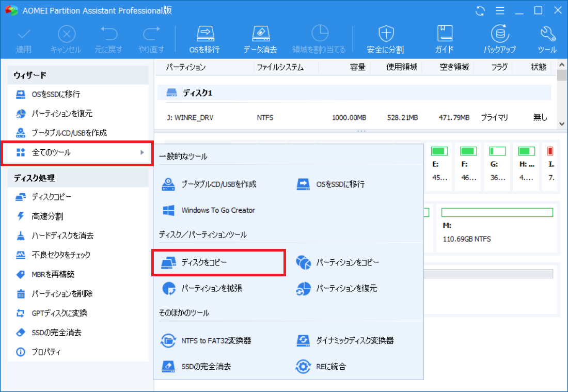
Task: Select パーティションを復元 in the wizard sidebar
Action: pos(78,114)
